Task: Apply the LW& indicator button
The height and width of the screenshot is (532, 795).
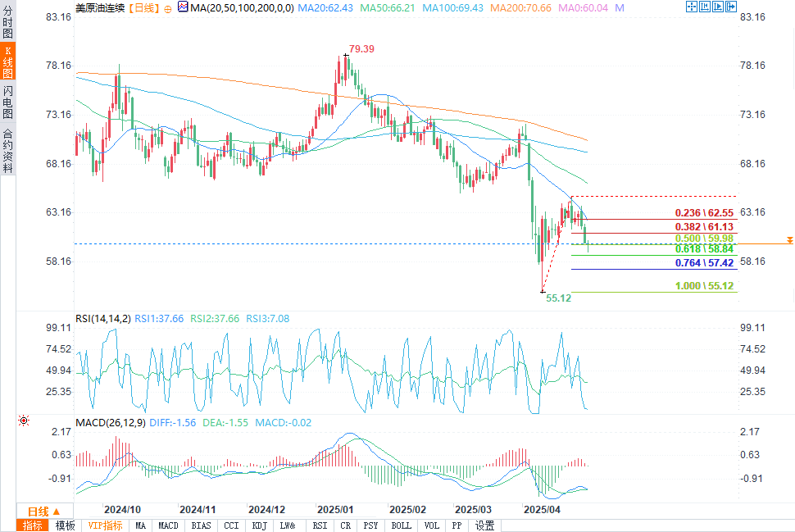Action: point(288,525)
